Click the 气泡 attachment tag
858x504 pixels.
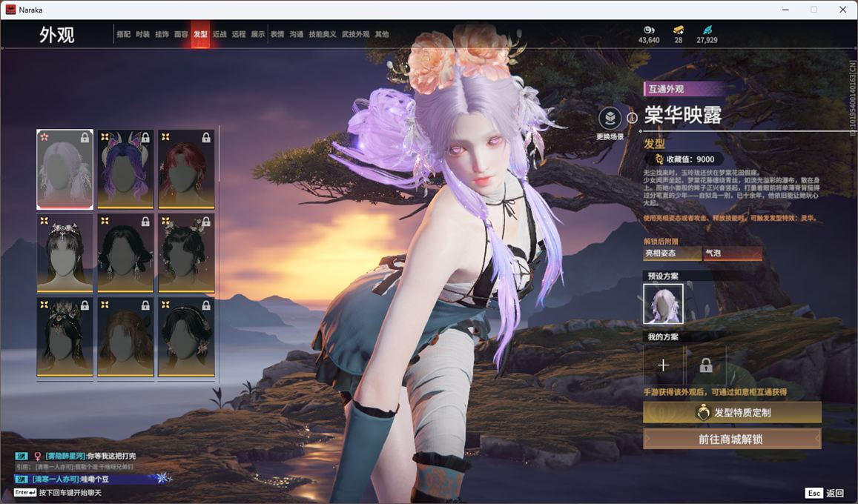tap(732, 253)
